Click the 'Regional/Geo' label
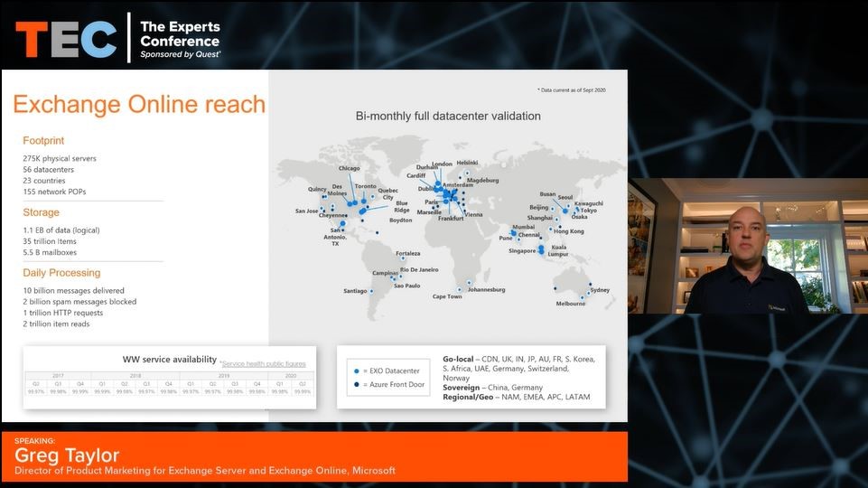The image size is (868, 488). (x=468, y=397)
